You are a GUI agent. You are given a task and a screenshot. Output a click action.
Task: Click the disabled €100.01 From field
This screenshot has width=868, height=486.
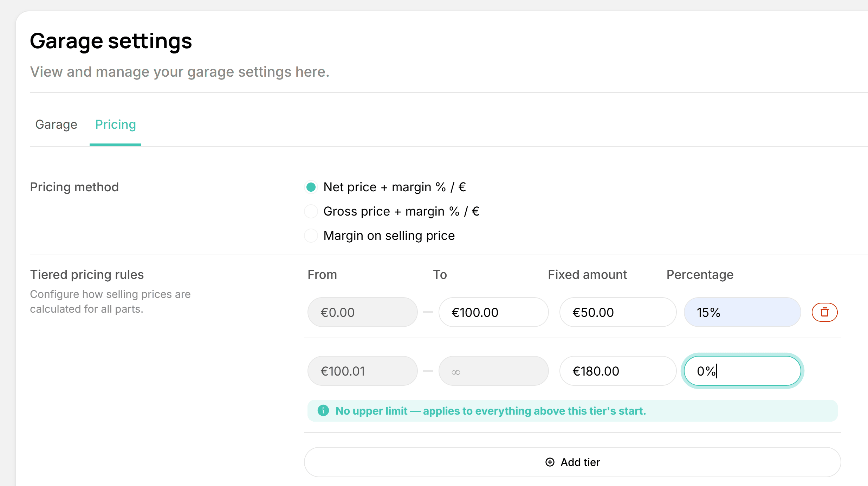[x=362, y=371]
